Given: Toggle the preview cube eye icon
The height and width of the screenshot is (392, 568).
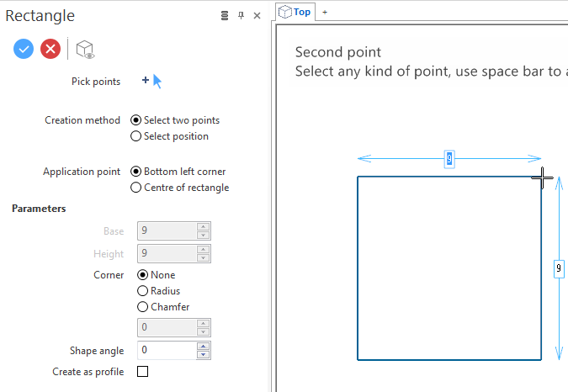Looking at the screenshot, I should click(85, 50).
